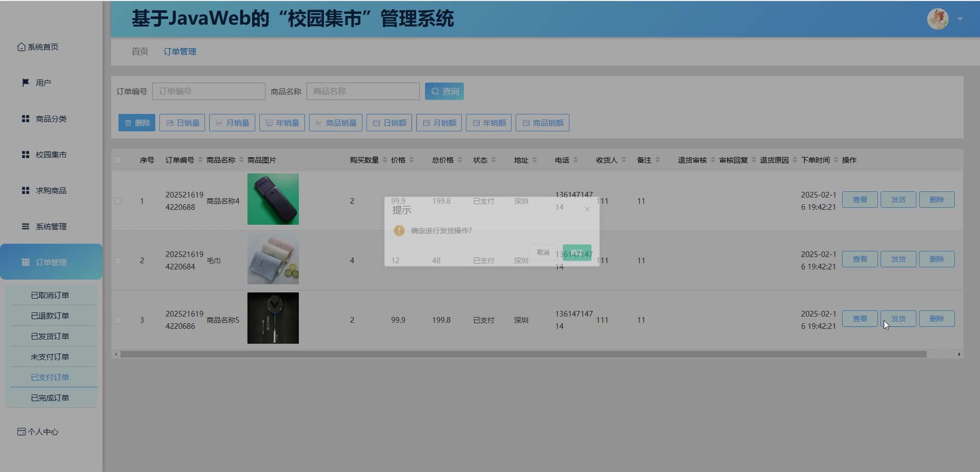The image size is (980, 472).
Task: Show the 商品销额 chart
Action: click(542, 123)
